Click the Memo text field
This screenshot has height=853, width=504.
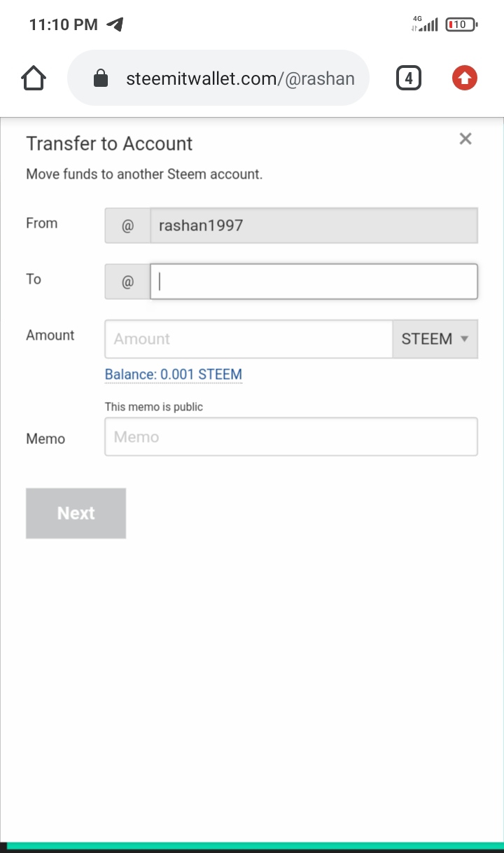click(x=291, y=437)
